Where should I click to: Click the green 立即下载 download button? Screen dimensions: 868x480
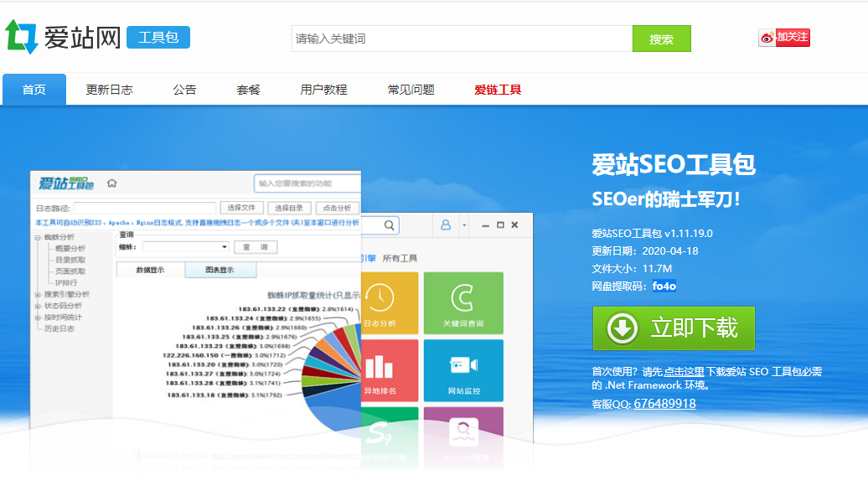674,328
